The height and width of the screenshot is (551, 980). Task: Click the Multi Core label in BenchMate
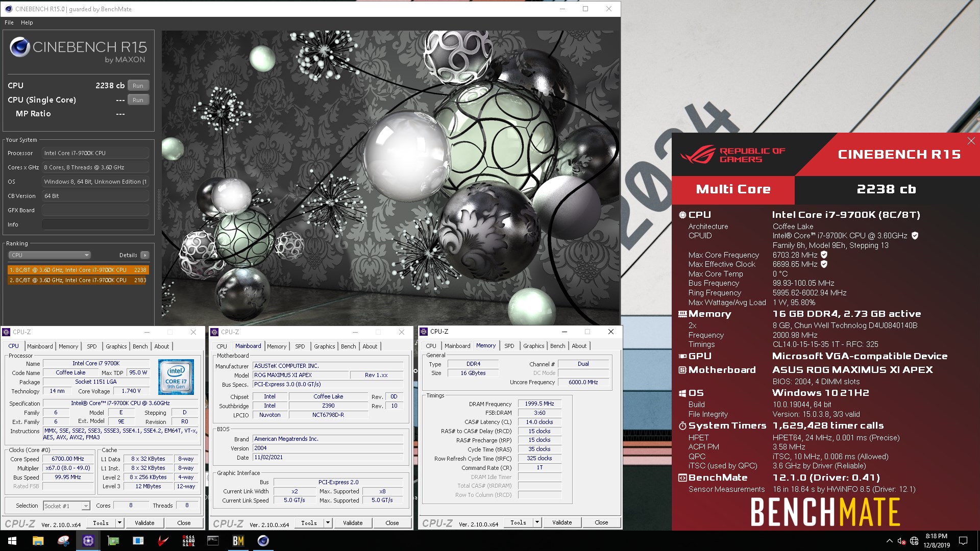click(733, 189)
